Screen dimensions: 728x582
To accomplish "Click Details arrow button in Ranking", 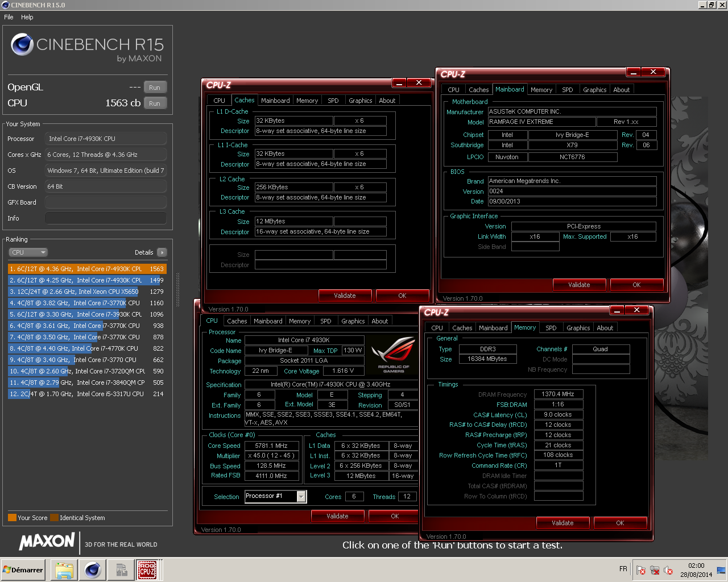I will (x=162, y=252).
